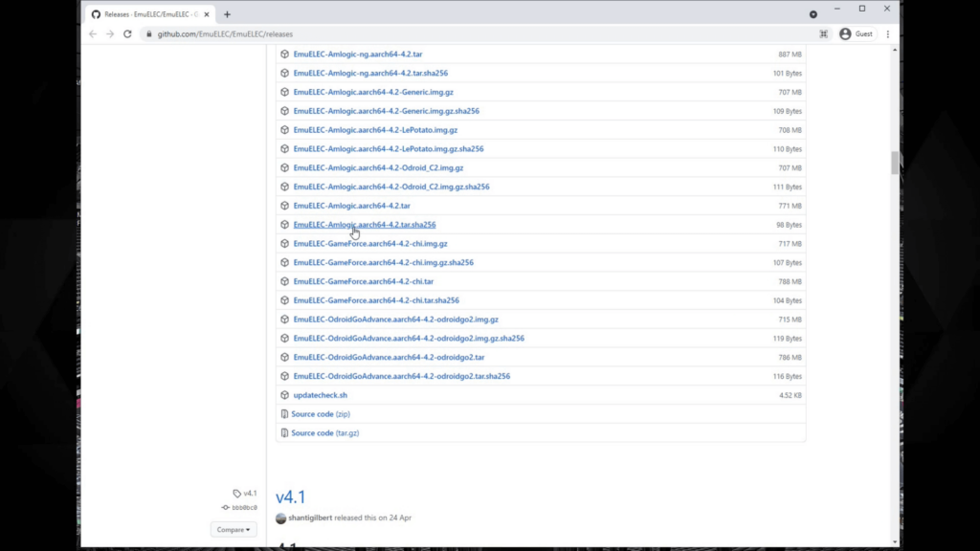Select the 4.52 KB size text
The height and width of the screenshot is (551, 980).
coord(790,395)
